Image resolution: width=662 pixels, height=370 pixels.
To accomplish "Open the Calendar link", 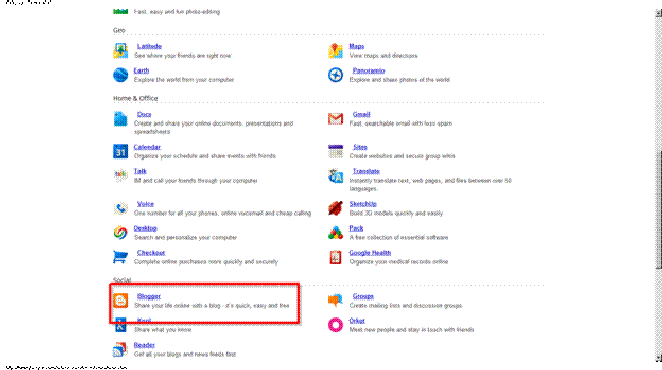I will point(147,147).
